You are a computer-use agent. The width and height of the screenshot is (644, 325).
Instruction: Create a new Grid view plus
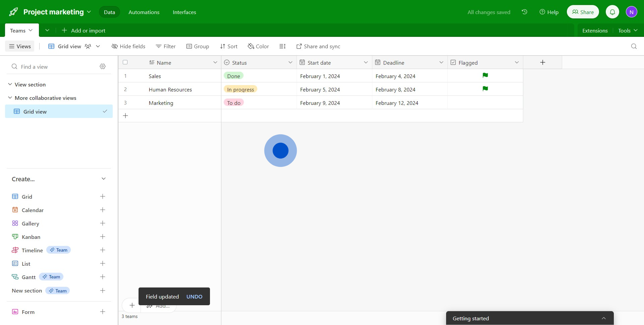(103, 196)
